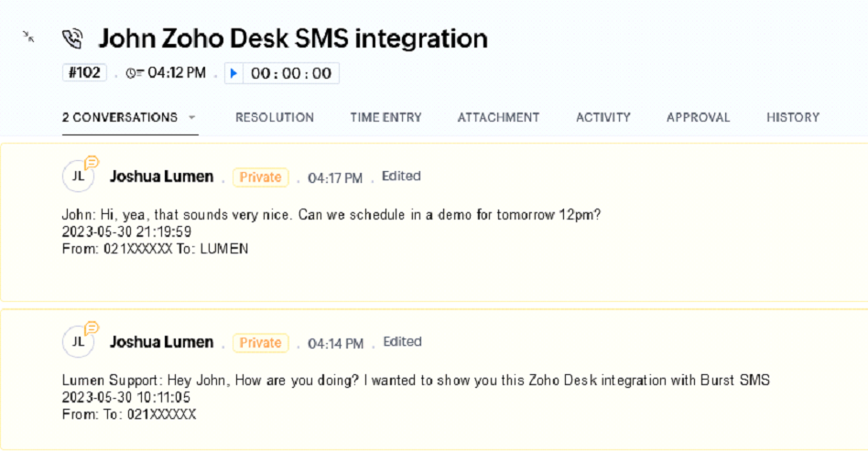Open the Activity tab
The width and height of the screenshot is (868, 451).
tap(603, 117)
